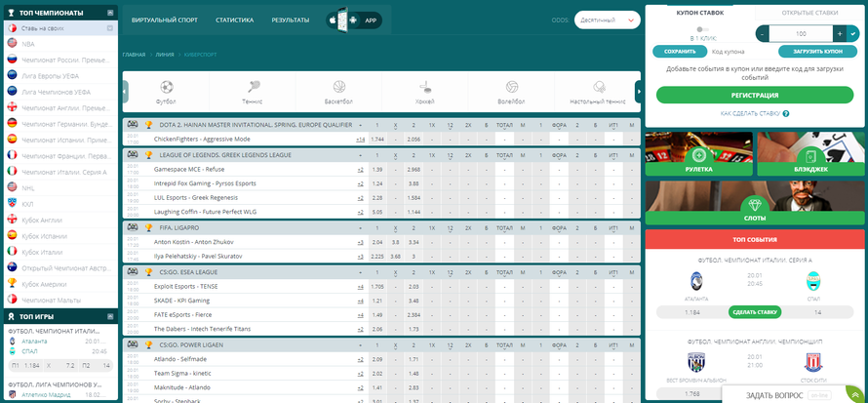The height and width of the screenshot is (403, 868).
Task: Select odds 2.968 for Refuse win
Action: (414, 170)
